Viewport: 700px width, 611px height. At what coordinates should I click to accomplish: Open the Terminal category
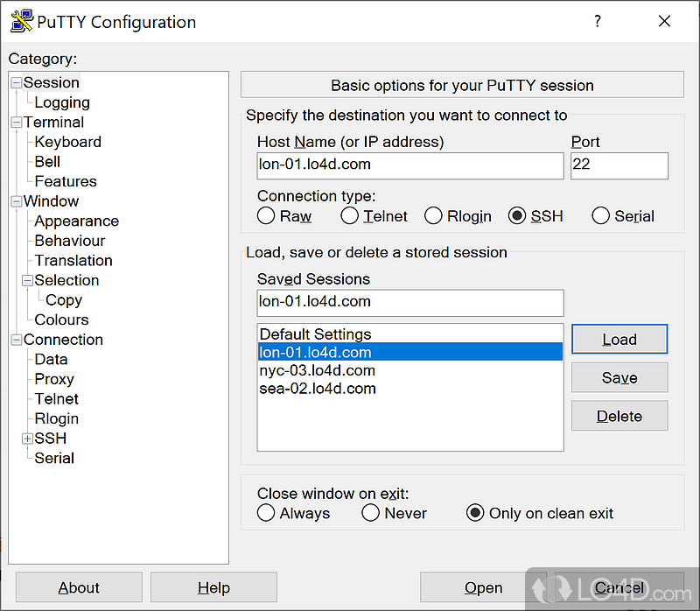tap(53, 122)
